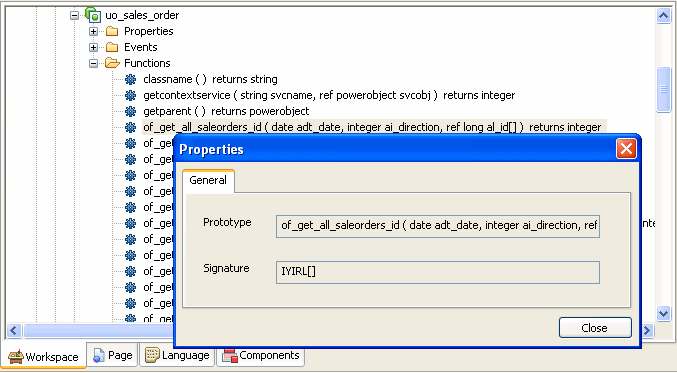Click the Events folder icon
This screenshot has width=677, height=373.
[x=112, y=47]
